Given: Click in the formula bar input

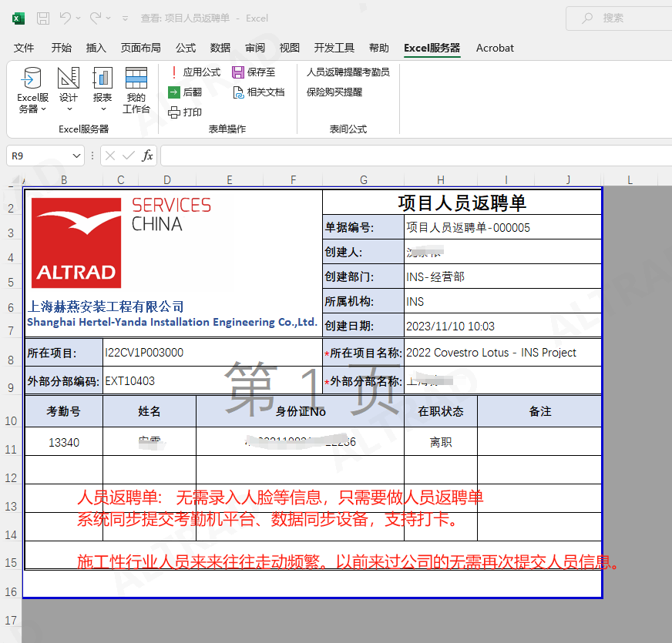Looking at the screenshot, I should click(408, 156).
